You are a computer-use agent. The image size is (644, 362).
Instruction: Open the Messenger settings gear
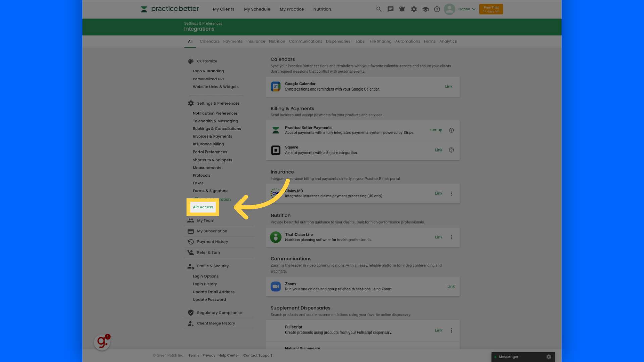pos(549,357)
